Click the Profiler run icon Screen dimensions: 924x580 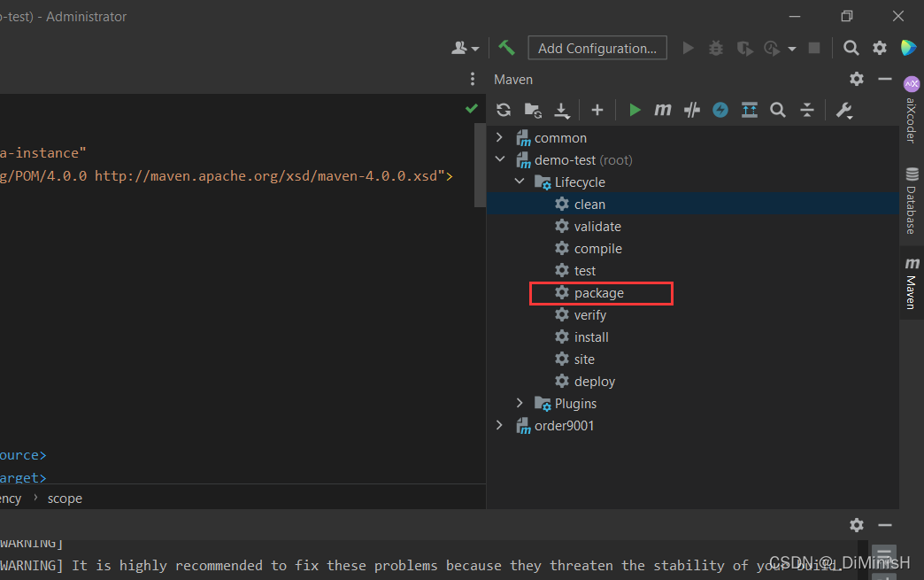click(x=772, y=49)
